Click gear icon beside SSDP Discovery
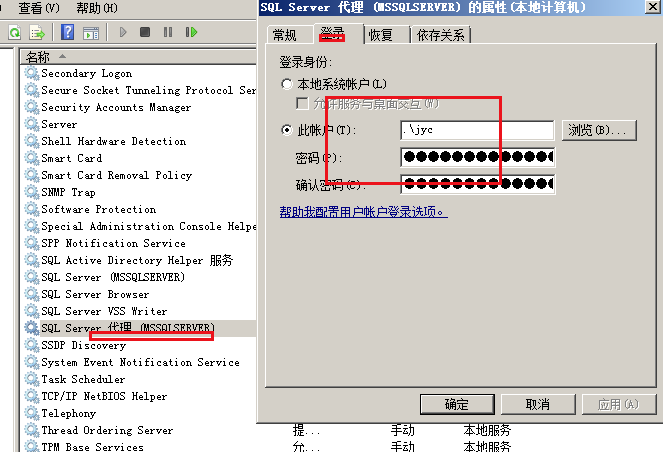 tap(32, 345)
